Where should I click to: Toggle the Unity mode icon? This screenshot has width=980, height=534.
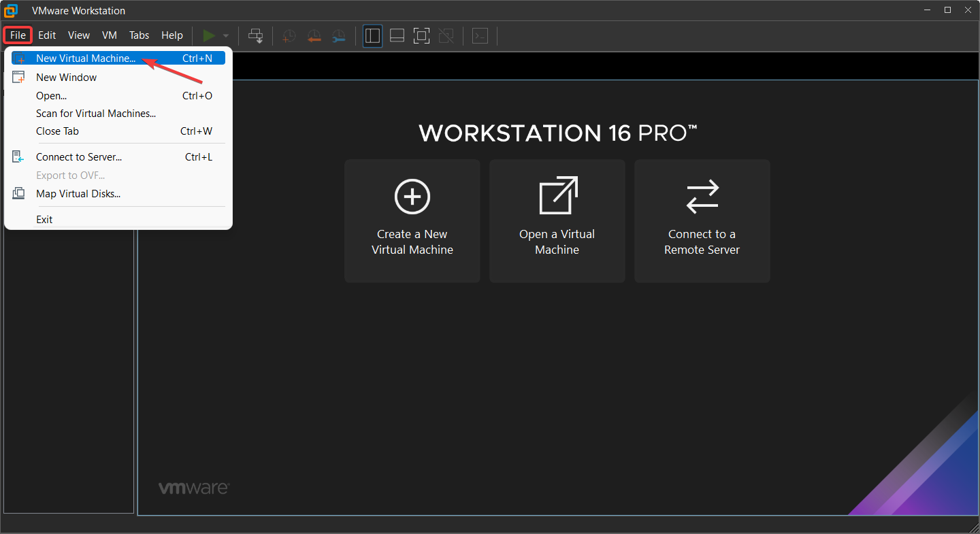[x=446, y=35]
